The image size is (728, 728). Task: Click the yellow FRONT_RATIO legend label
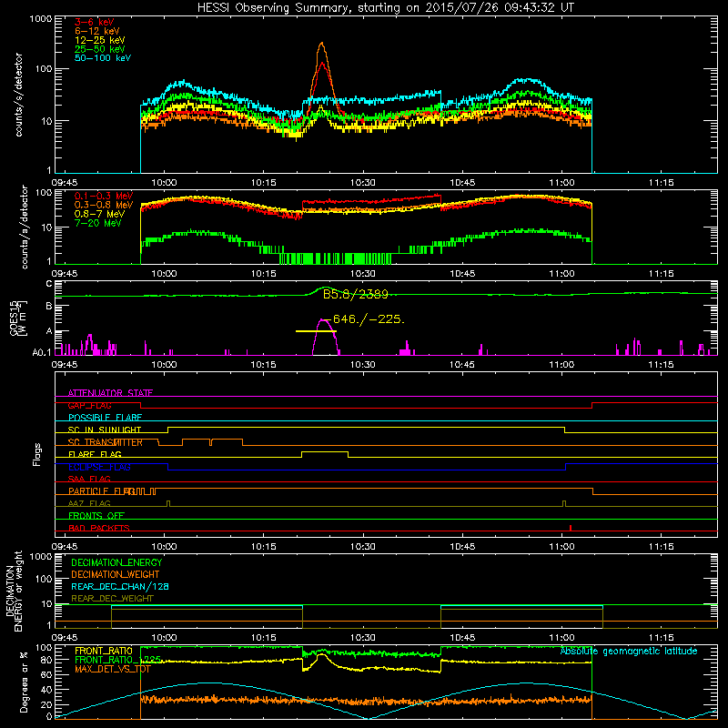click(x=103, y=651)
